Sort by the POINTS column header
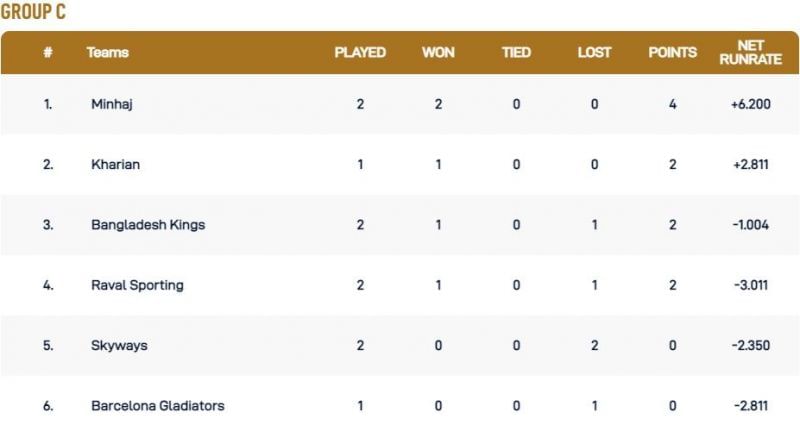Screen dimensions: 800x431 (x=672, y=52)
